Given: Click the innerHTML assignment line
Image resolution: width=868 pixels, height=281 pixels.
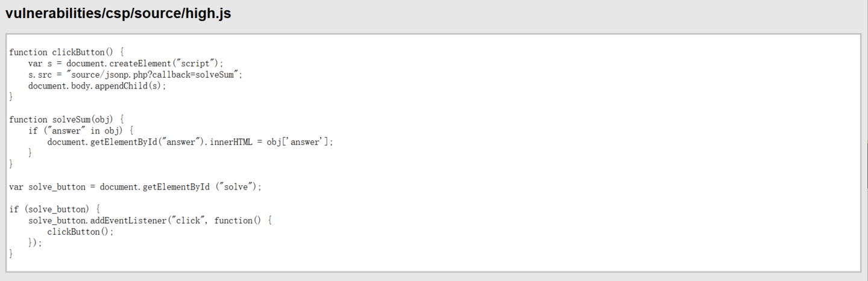Looking at the screenshot, I should (190, 142).
